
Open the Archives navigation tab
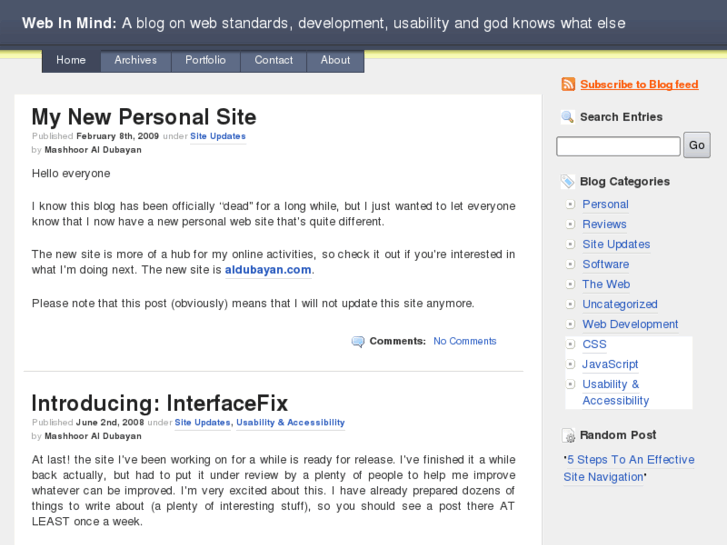(x=136, y=61)
